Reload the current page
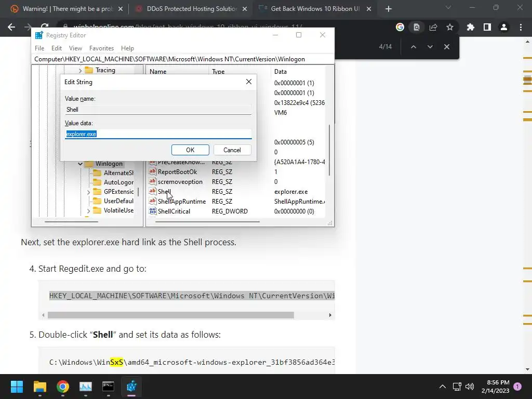 pyautogui.click(x=45, y=26)
